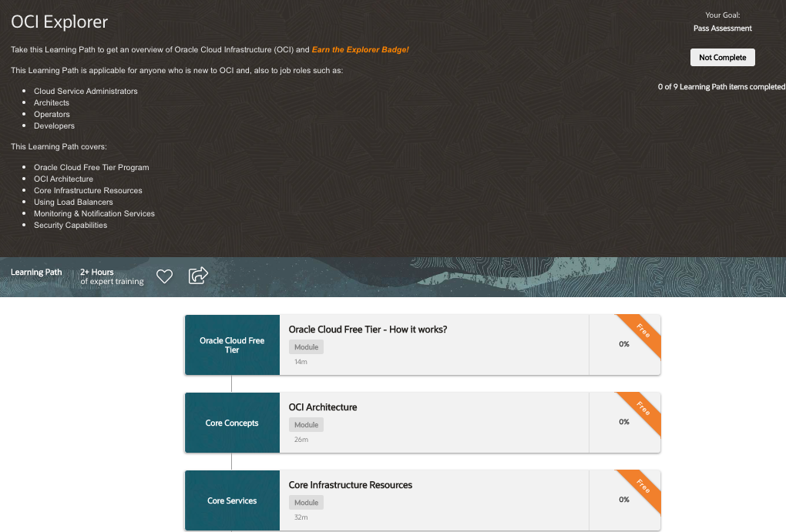Click 'Security Capabilities' bullet
This screenshot has height=532, width=786.
[70, 225]
